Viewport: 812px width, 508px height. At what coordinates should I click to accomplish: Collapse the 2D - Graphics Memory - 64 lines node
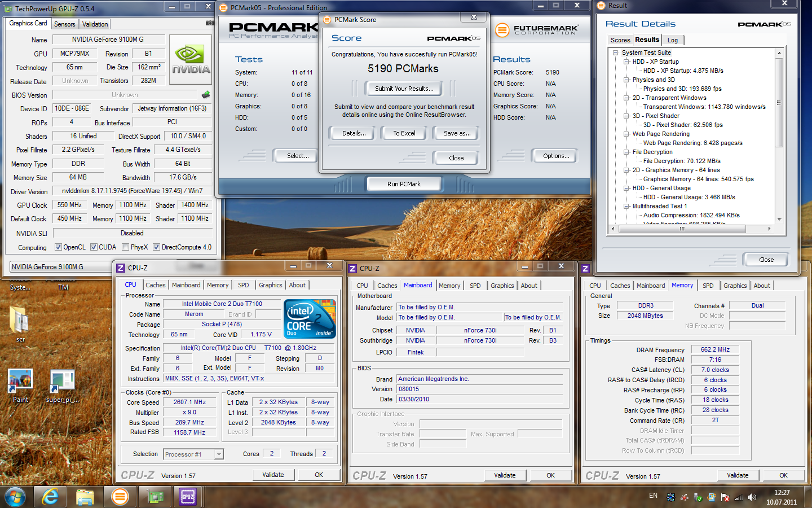(626, 170)
